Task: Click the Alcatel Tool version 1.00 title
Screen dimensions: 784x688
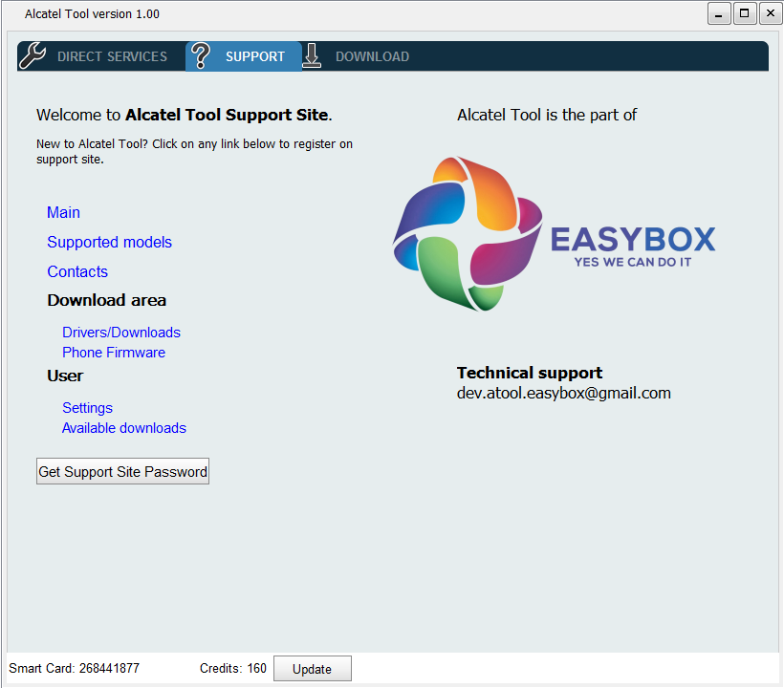Action: tap(93, 14)
